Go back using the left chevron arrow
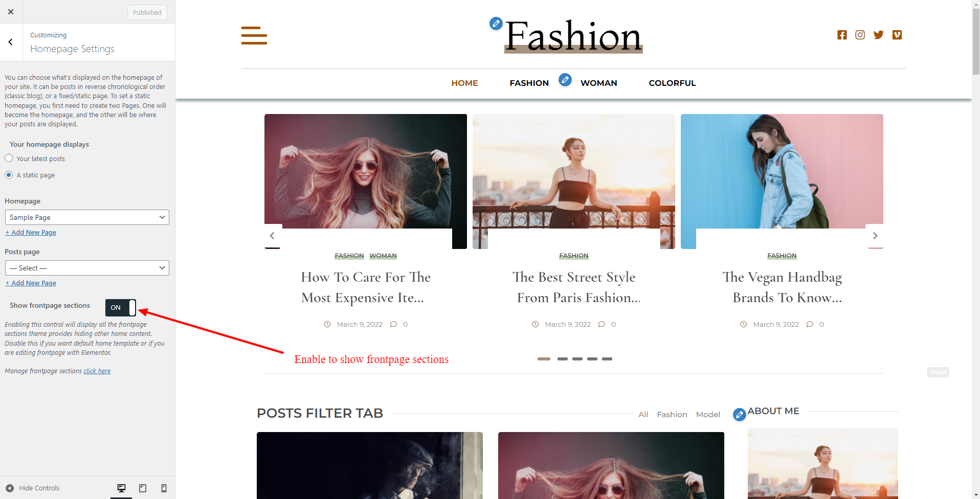Screen dimensions: 980x499 click(x=11, y=42)
